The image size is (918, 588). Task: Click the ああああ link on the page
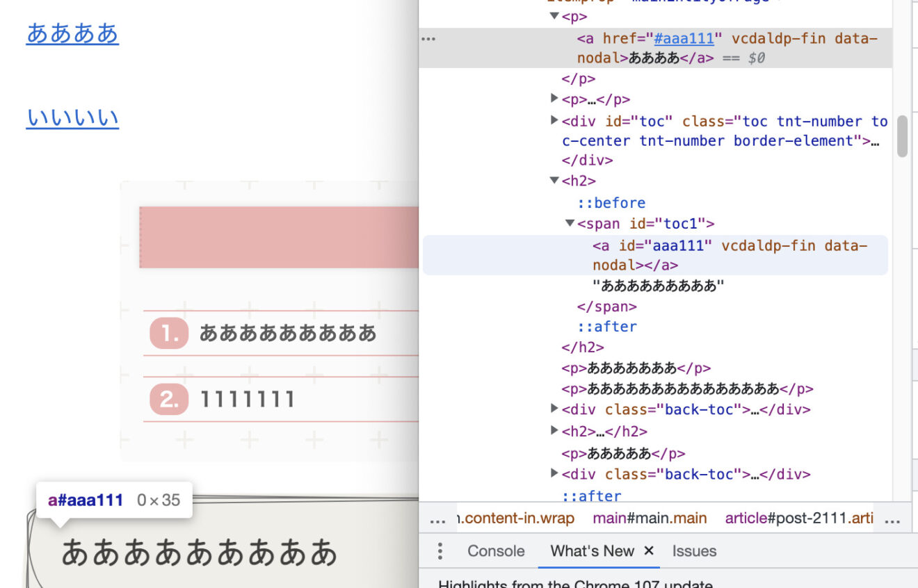tap(72, 33)
